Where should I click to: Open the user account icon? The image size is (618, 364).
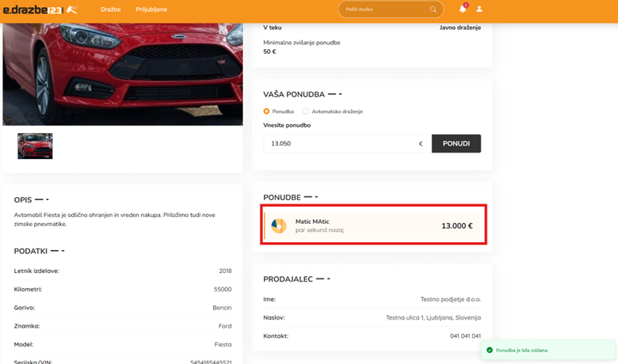tap(479, 9)
